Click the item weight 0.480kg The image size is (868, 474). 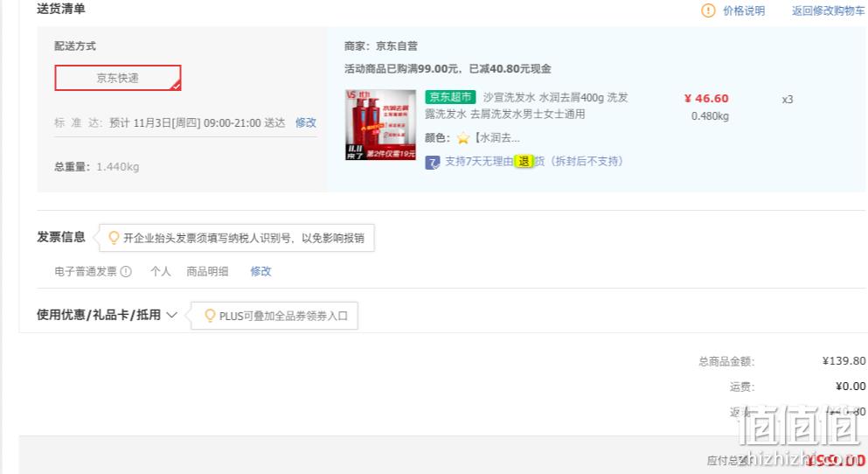point(711,116)
